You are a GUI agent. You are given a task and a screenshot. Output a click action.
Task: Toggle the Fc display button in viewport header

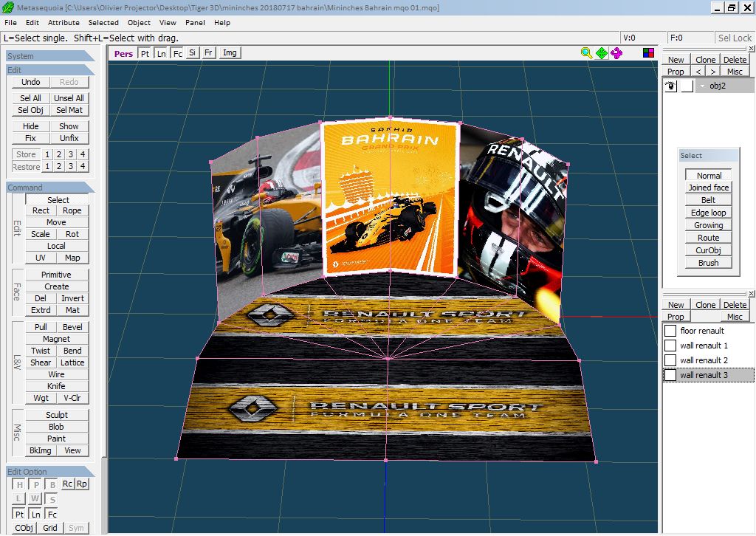coord(177,53)
